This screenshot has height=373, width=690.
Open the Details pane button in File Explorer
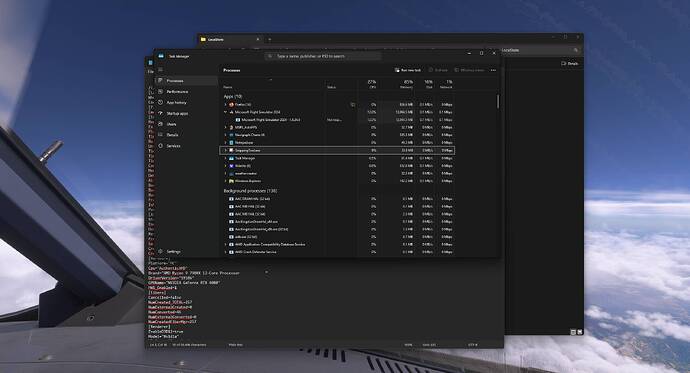point(569,63)
